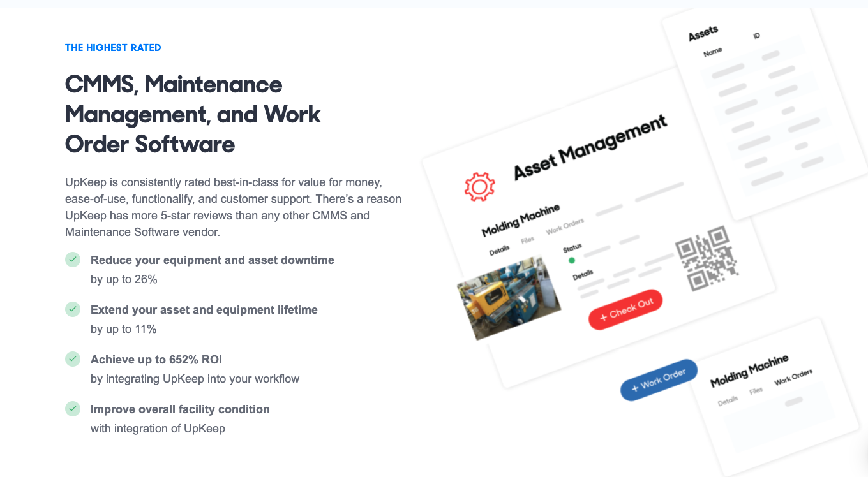Open Work Orders tab in the card beside the Work Order button

pos(793,377)
